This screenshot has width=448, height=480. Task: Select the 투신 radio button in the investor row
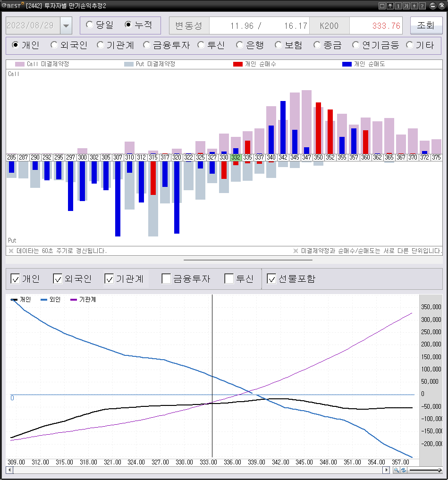pyautogui.click(x=201, y=45)
